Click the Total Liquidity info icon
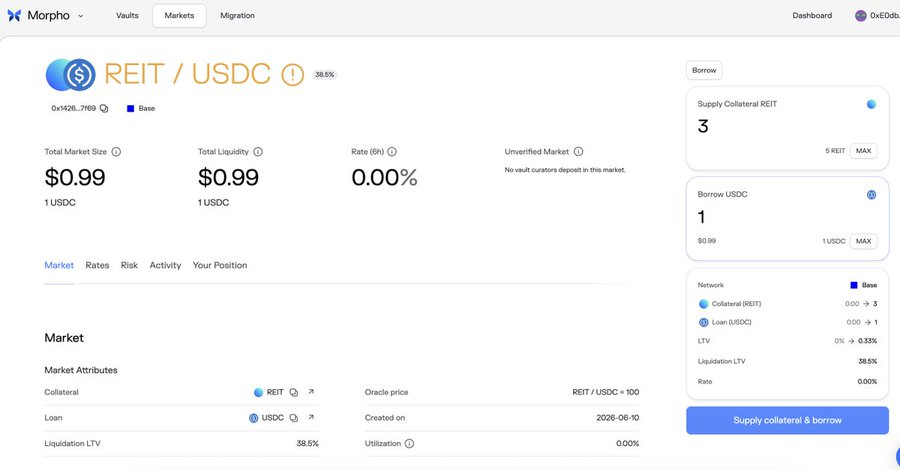The height and width of the screenshot is (470, 900). [x=258, y=152]
